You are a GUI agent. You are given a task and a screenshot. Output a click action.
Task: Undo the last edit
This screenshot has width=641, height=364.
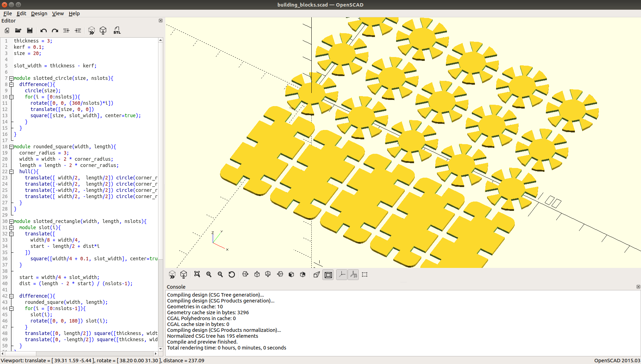coord(43,30)
